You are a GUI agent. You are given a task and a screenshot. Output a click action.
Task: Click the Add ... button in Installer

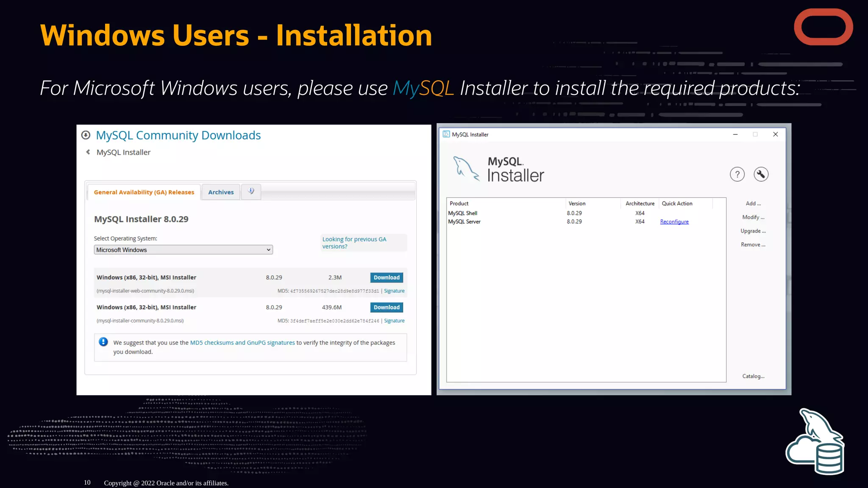[753, 203]
